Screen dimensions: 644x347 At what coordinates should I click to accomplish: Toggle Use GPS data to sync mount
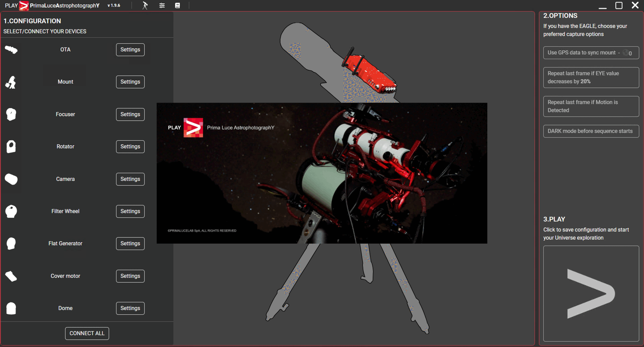pyautogui.click(x=591, y=53)
